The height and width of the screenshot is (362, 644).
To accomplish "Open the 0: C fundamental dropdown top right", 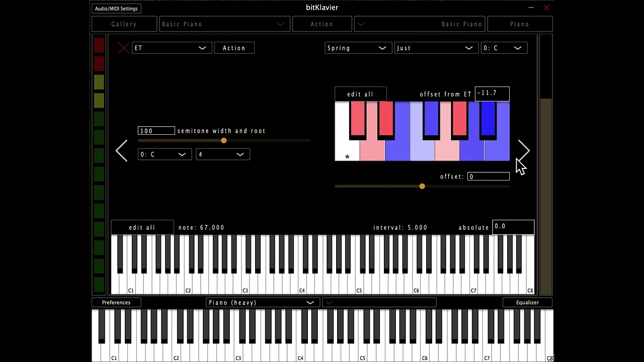I will click(504, 48).
